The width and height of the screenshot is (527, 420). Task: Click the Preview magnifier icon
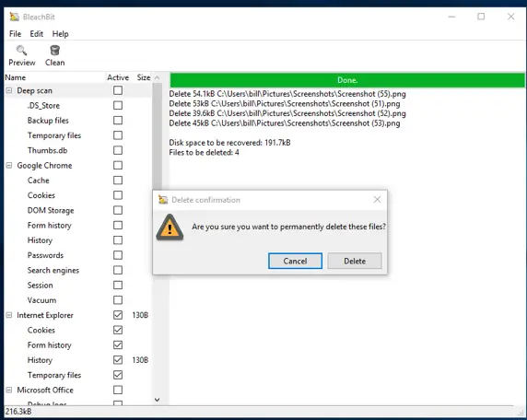tap(21, 51)
